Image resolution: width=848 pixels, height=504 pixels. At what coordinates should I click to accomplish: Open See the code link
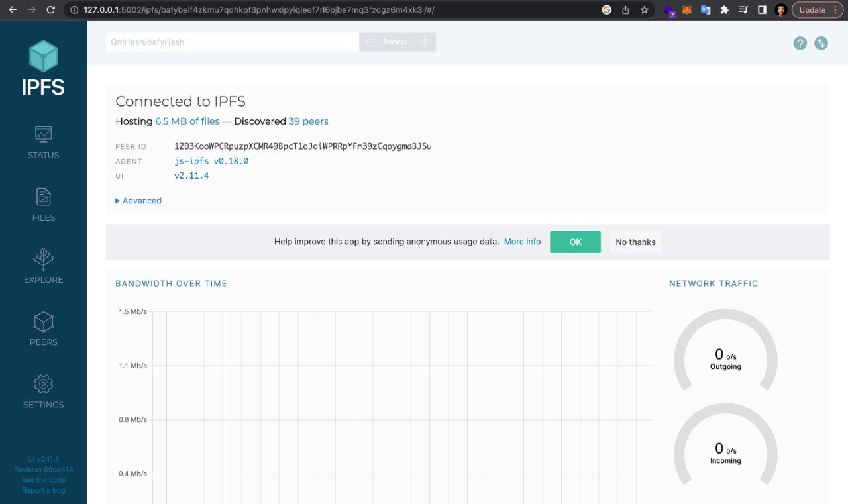(x=43, y=480)
